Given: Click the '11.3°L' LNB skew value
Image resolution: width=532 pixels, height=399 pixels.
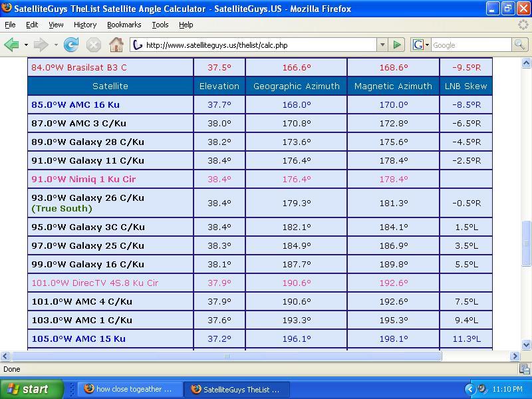Looking at the screenshot, I should 467,338.
